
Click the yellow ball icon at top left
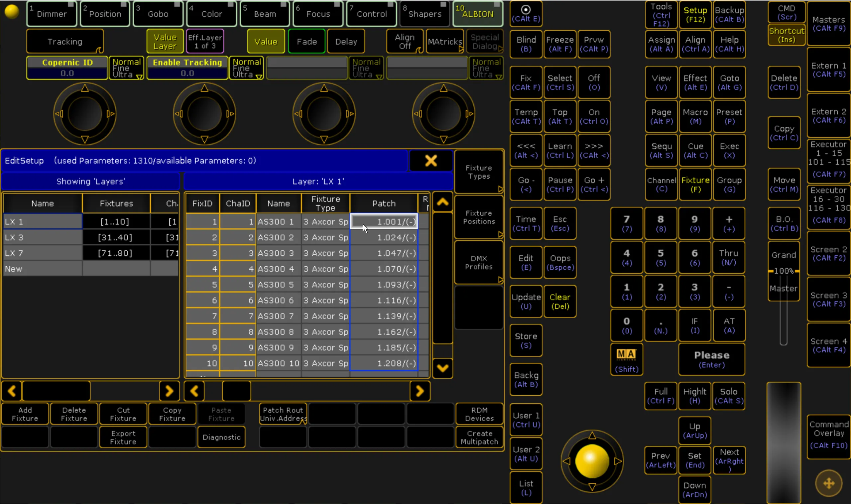coord(12,12)
